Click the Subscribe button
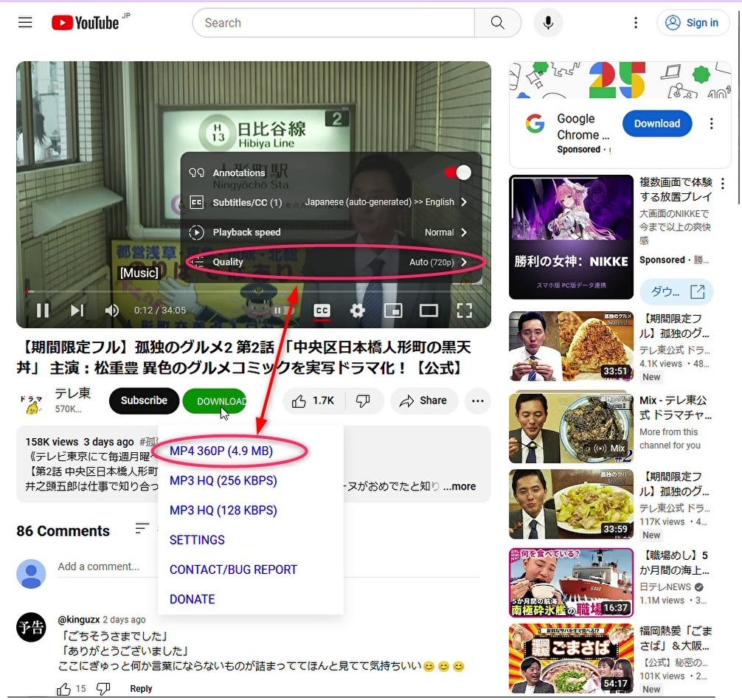The height and width of the screenshot is (700, 742). point(144,401)
